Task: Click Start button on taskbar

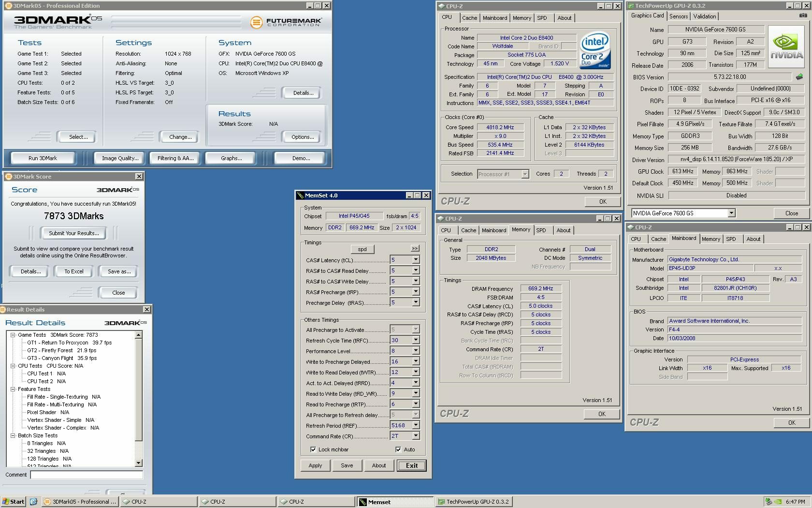Action: pos(13,502)
